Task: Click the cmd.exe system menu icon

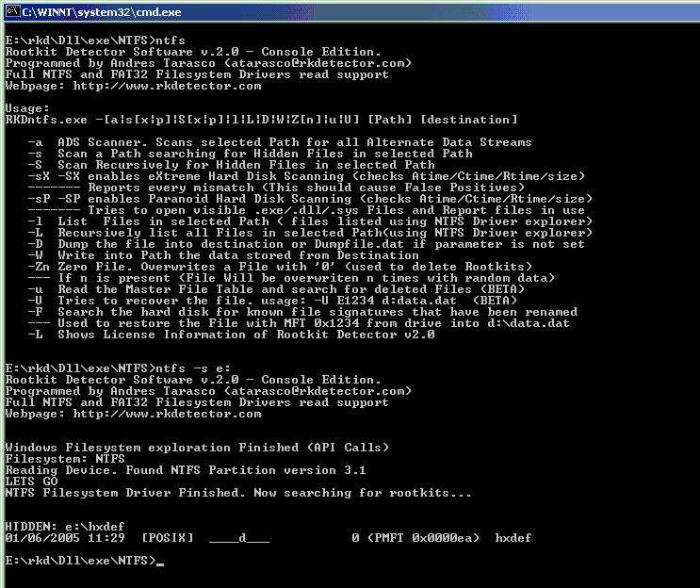Action: point(11,9)
